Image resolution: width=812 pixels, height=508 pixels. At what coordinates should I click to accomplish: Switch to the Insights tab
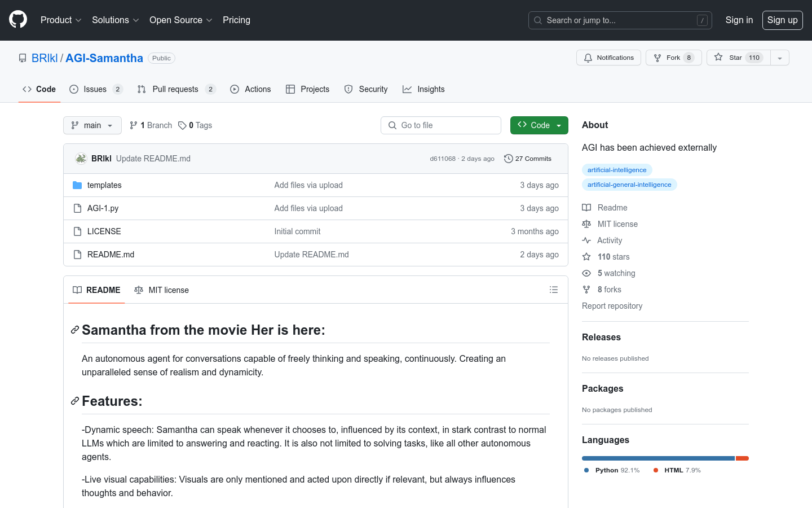[423, 89]
